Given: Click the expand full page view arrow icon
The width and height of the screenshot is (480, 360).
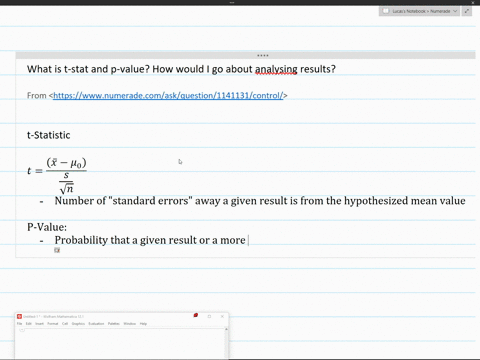Looking at the screenshot, I should point(467,11).
